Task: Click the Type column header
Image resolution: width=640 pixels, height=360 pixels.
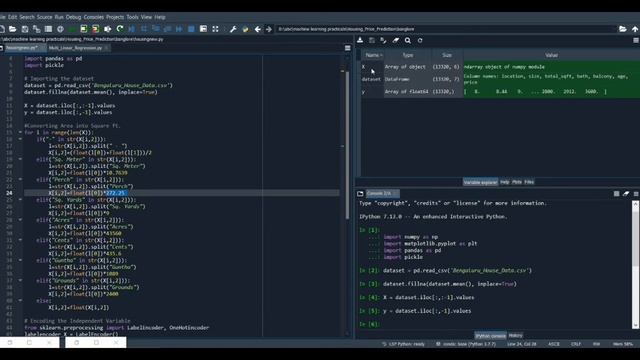Action: click(408, 55)
